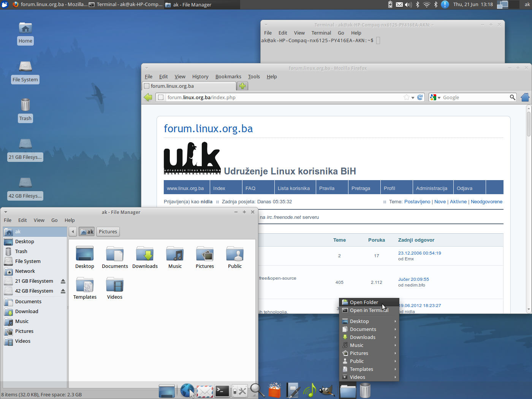This screenshot has width=532, height=399.
Task: Switch to the second workspace in the pager
Action: [513, 5]
